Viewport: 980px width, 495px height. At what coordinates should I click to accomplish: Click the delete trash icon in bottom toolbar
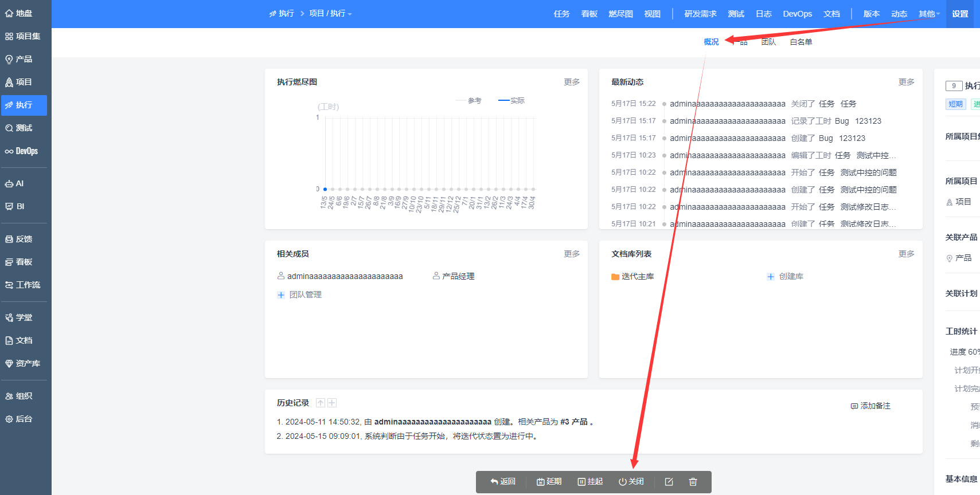coord(693,482)
